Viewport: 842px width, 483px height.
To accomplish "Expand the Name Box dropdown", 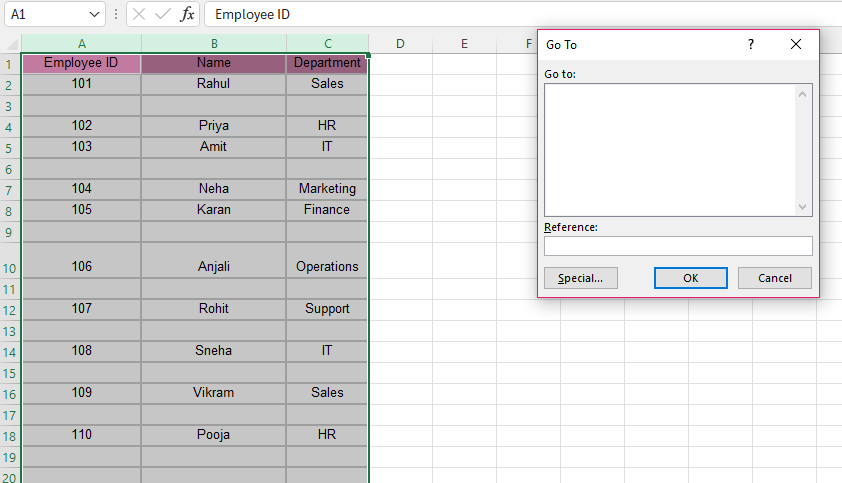I will pyautogui.click(x=94, y=15).
